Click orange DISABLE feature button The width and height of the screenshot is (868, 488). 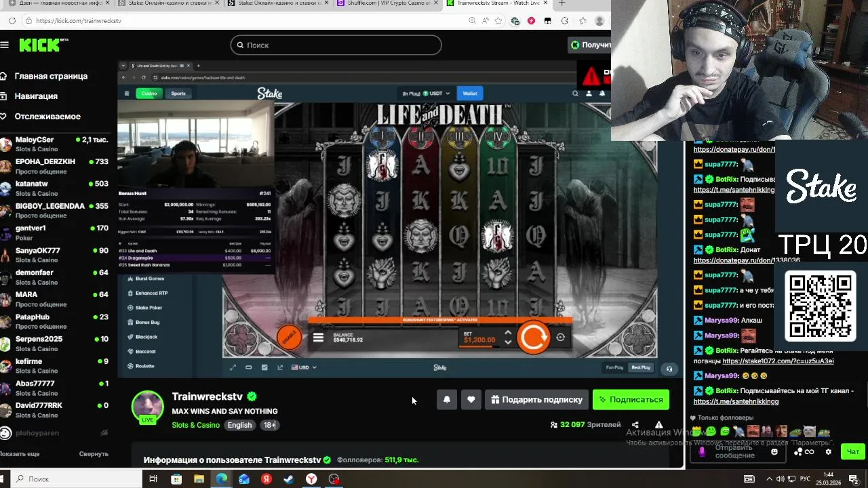pos(290,336)
